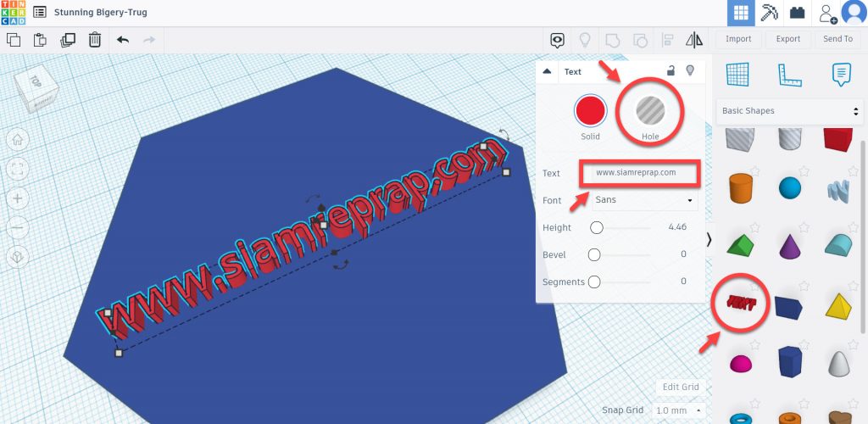Click the Undo arrow
The height and width of the screenshot is (424, 868).
click(123, 40)
